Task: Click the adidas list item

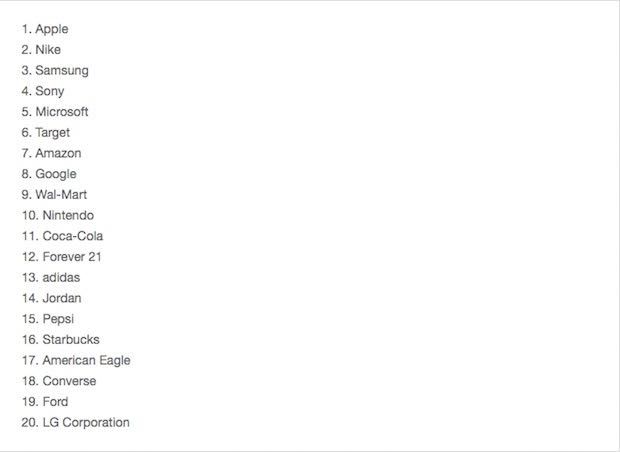Action: point(51,277)
